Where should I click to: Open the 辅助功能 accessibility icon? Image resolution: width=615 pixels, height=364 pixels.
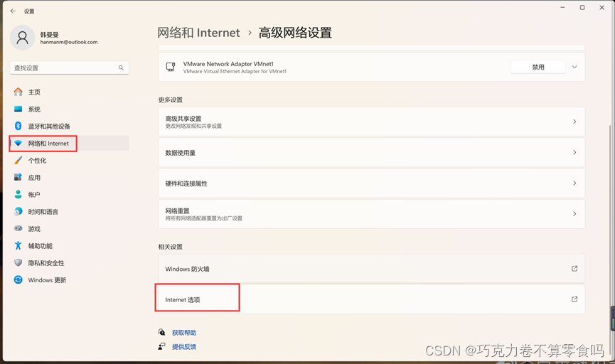pyautogui.click(x=18, y=245)
